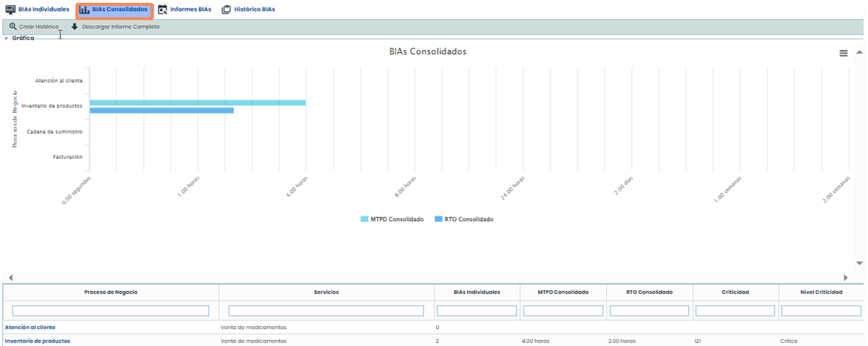The image size is (868, 346).
Task: Toggle MTPD Consolidado legend series
Action: [x=392, y=219]
